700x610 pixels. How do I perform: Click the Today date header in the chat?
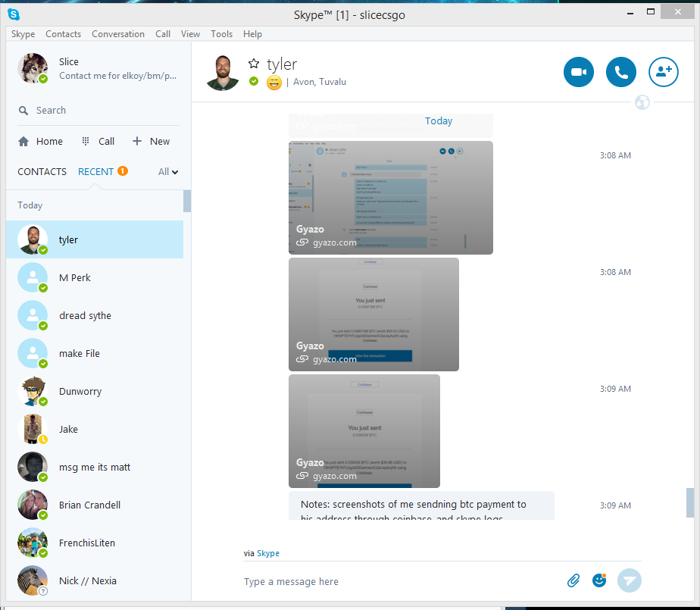[x=439, y=121]
